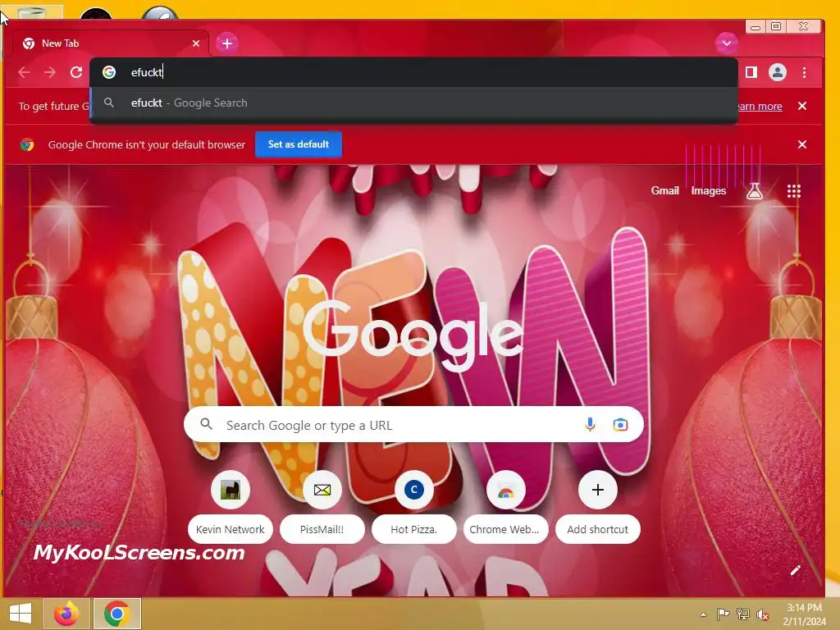Click the address bar showing efuckt
Viewport: 840px width, 630px height.
click(x=413, y=72)
